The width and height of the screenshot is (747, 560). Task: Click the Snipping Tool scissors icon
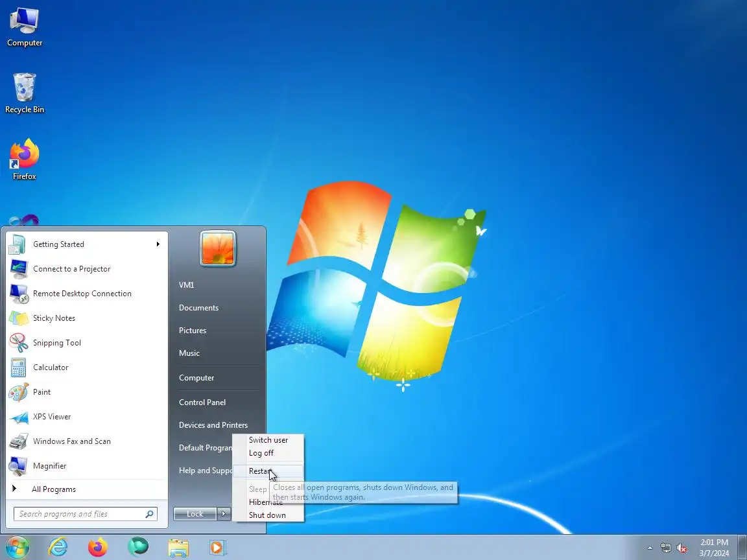point(19,343)
